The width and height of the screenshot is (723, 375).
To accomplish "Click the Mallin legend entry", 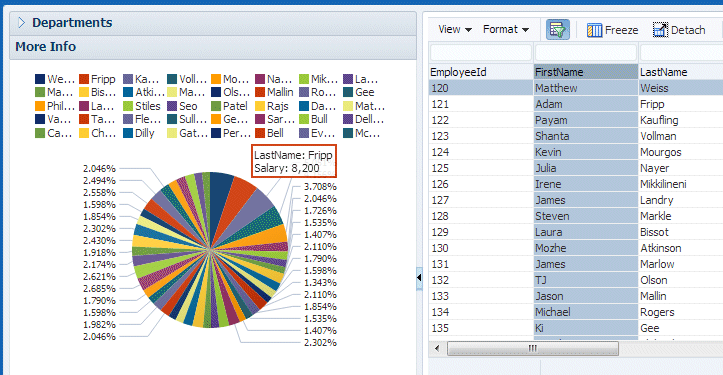I will 274,92.
